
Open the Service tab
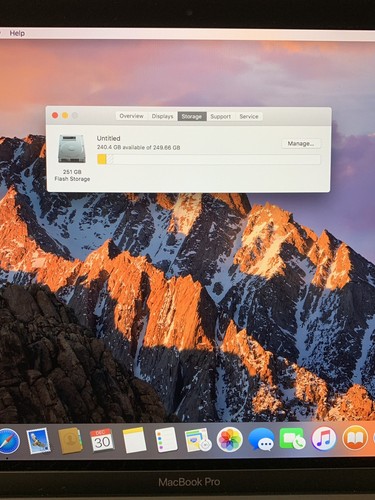click(x=249, y=116)
